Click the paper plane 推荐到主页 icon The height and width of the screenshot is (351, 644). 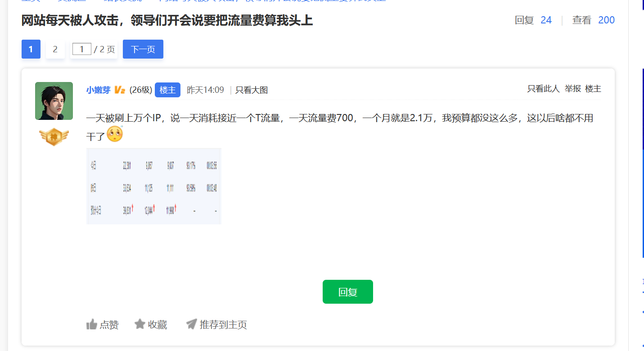(191, 324)
